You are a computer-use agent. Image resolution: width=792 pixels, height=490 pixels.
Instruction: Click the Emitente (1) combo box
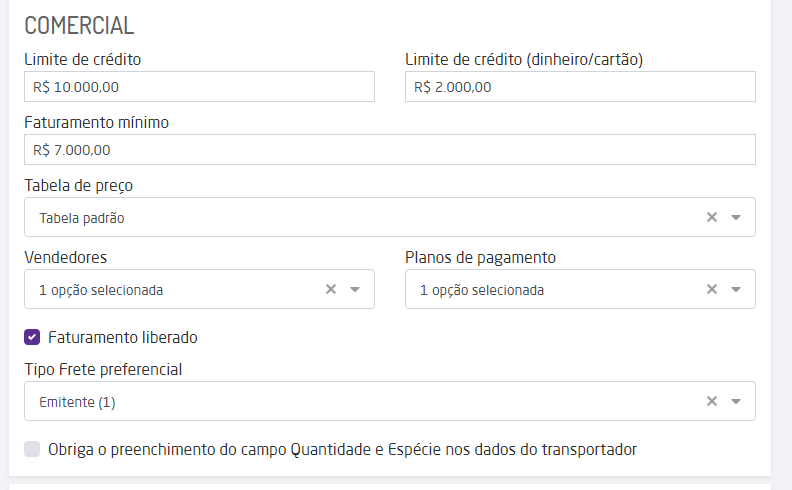360,402
